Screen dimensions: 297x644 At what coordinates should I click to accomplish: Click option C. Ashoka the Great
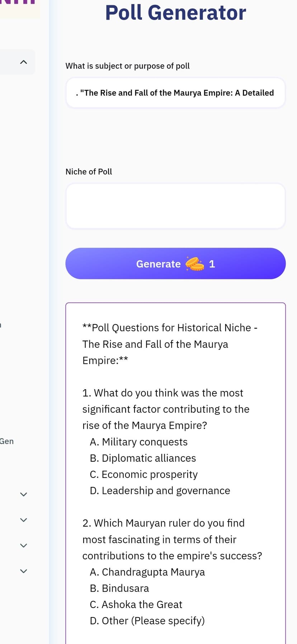136,605
